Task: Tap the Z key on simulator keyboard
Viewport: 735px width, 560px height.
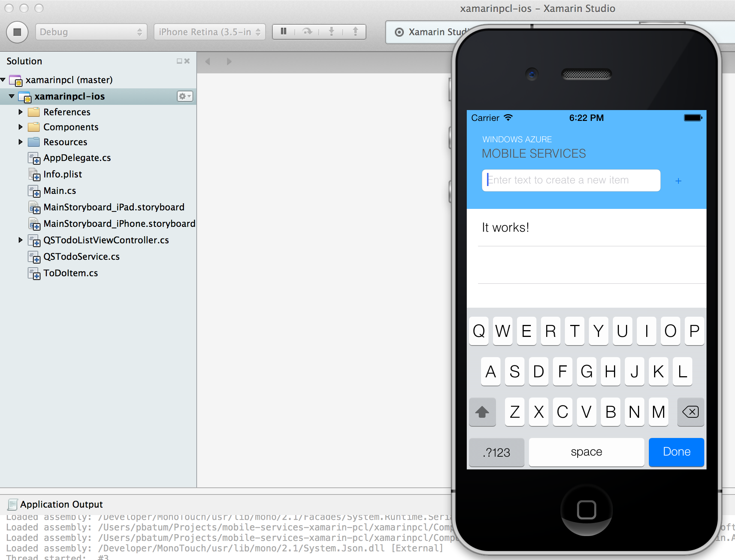Action: pyautogui.click(x=514, y=412)
